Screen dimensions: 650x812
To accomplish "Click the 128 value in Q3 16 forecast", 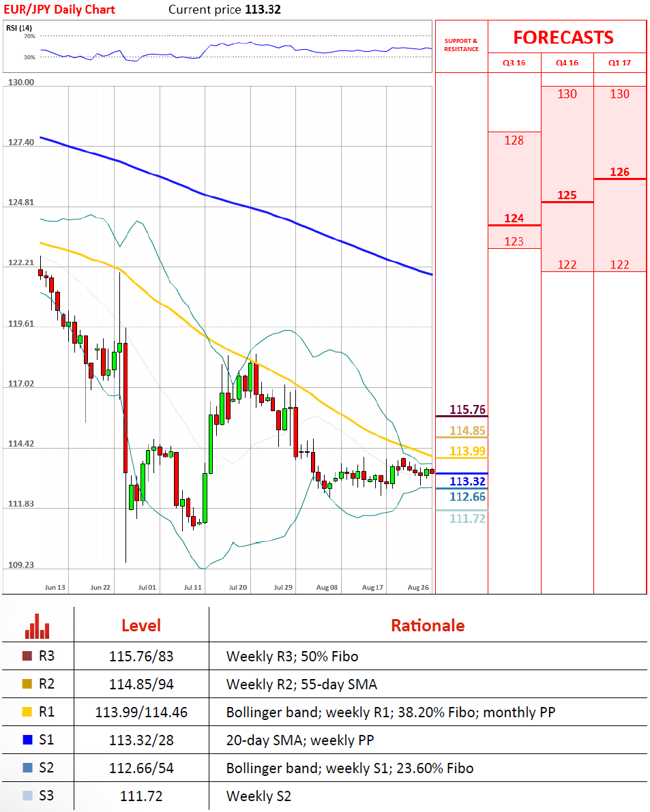I will (514, 140).
